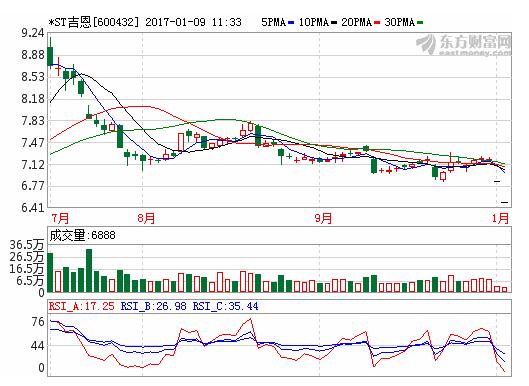Image resolution: width=529 pixels, height=386 pixels.
Task: Click the eastmoney watermark logo
Action: coord(464,45)
